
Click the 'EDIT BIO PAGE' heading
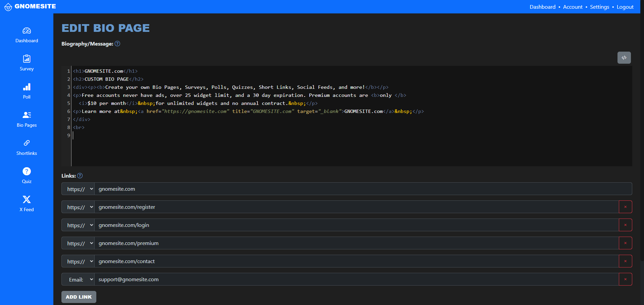tap(106, 28)
